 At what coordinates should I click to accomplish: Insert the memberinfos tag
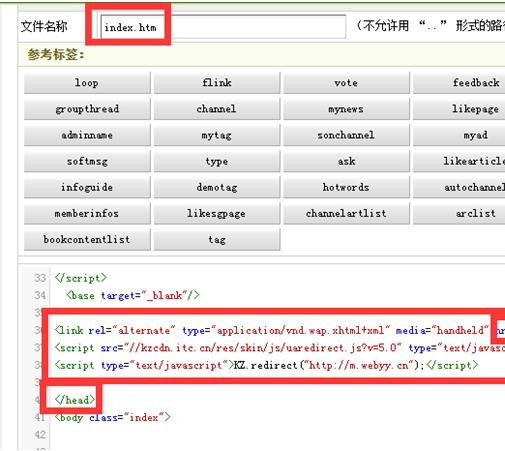[87, 213]
